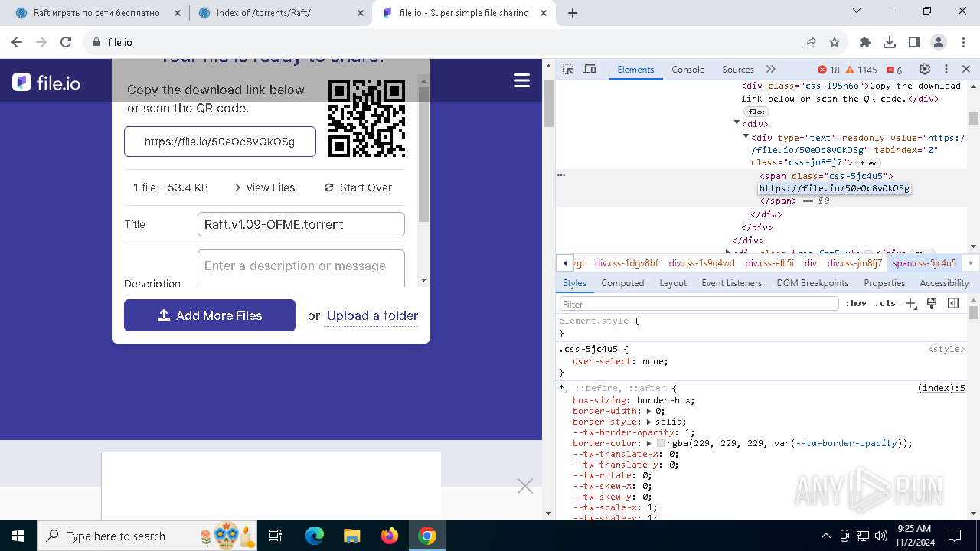Open the DOM Breakpoints tab
This screenshot has width=980, height=551.
(812, 283)
